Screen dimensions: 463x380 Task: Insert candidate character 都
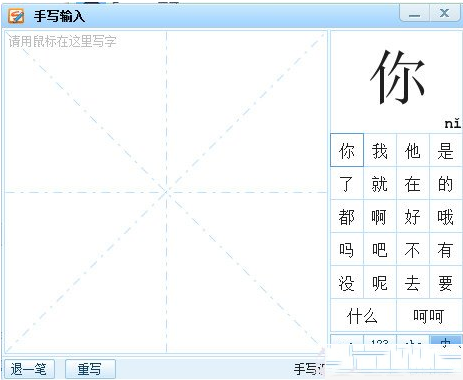click(x=347, y=217)
